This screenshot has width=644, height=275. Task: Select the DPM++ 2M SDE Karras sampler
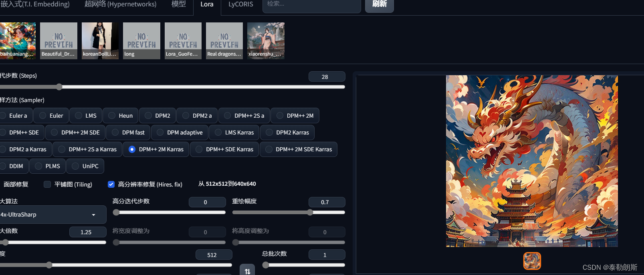tap(299, 149)
